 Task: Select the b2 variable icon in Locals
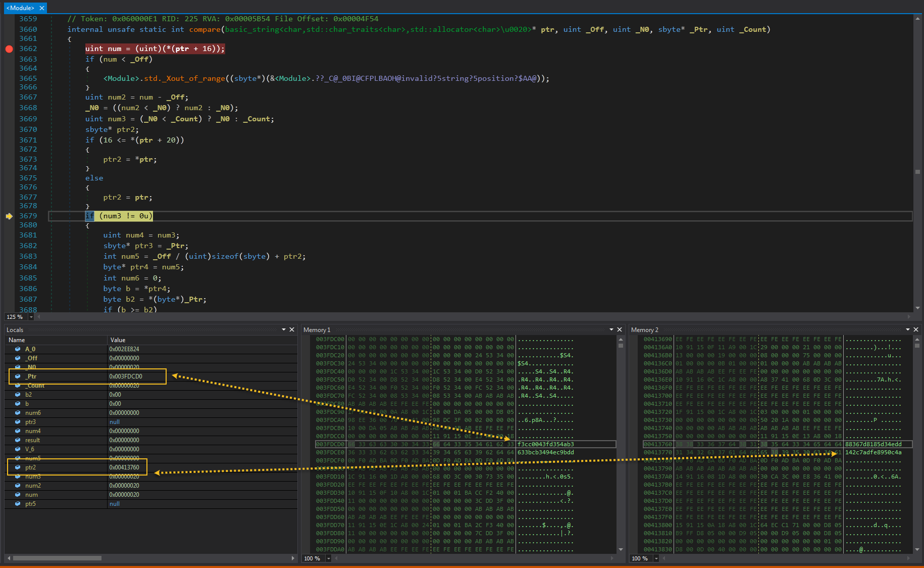[x=18, y=395]
